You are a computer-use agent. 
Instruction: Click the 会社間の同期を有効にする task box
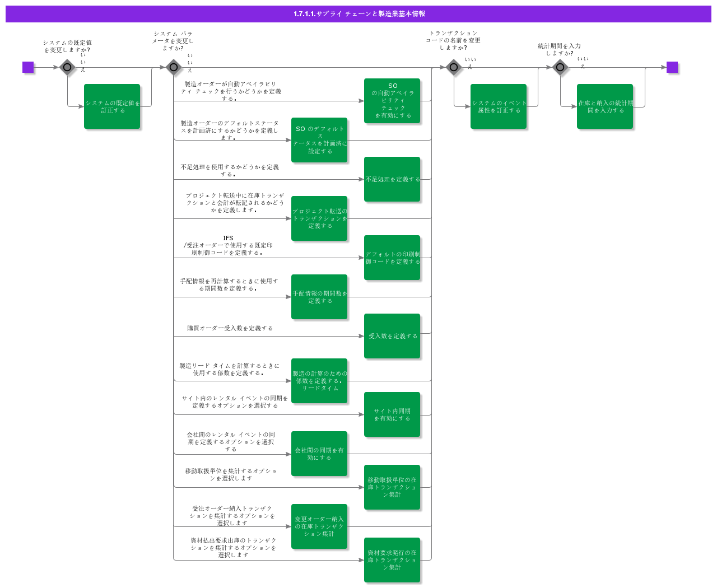pyautogui.click(x=319, y=454)
